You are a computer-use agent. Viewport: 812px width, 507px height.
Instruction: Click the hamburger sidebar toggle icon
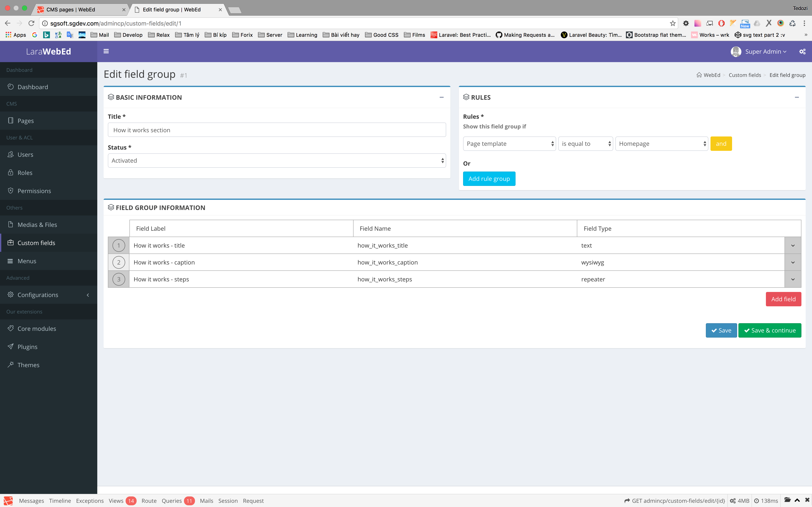pyautogui.click(x=106, y=51)
